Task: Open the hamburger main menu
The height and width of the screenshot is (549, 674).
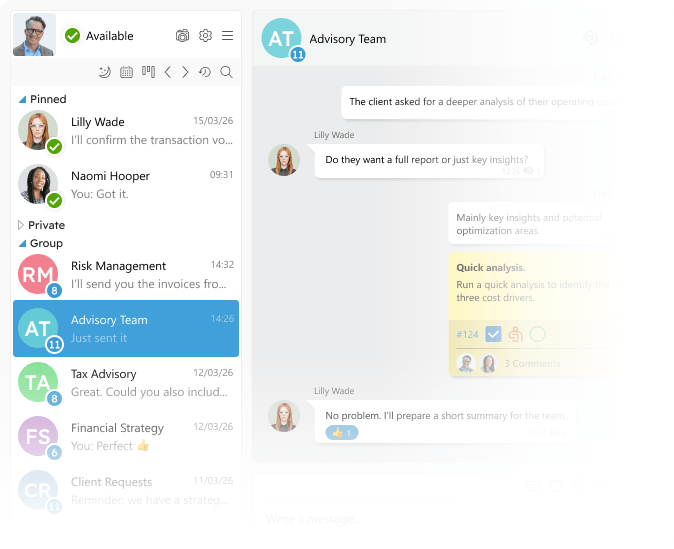Action: (227, 35)
